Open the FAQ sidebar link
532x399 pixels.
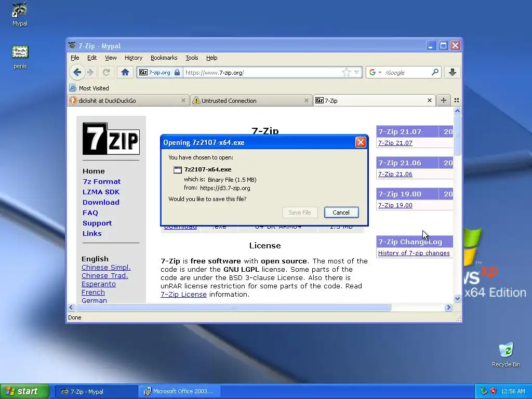(x=90, y=212)
